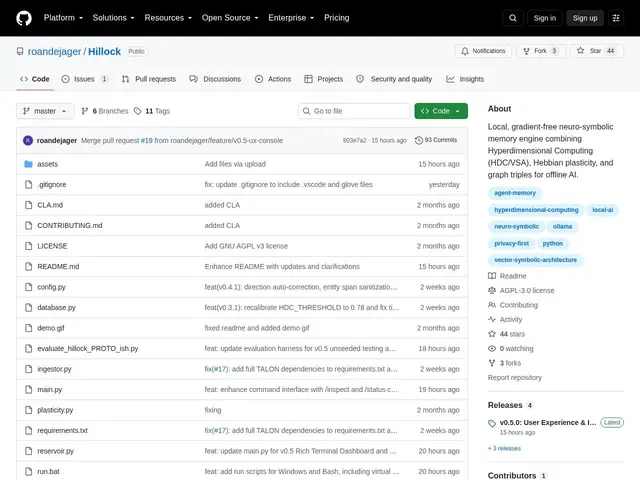Open the Security and quality tab
Screen dimensions: 640x480
(394, 79)
